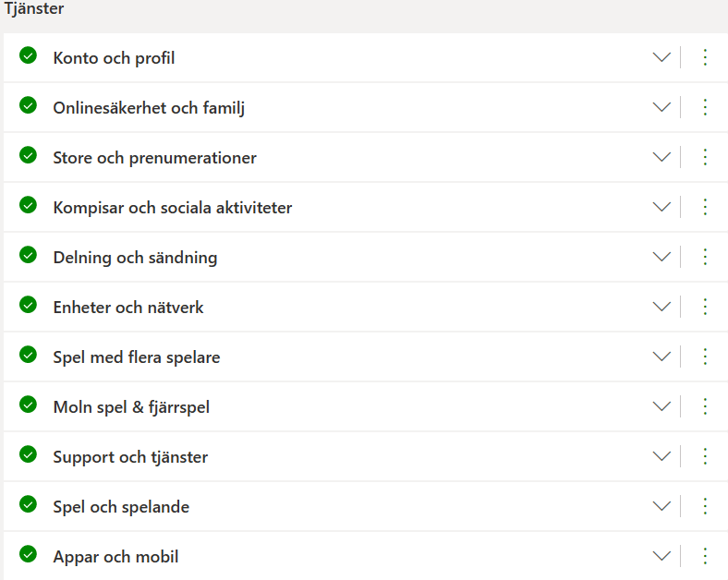This screenshot has width=728, height=580.
Task: Expand the Appar och mobil chevron
Action: (x=661, y=556)
